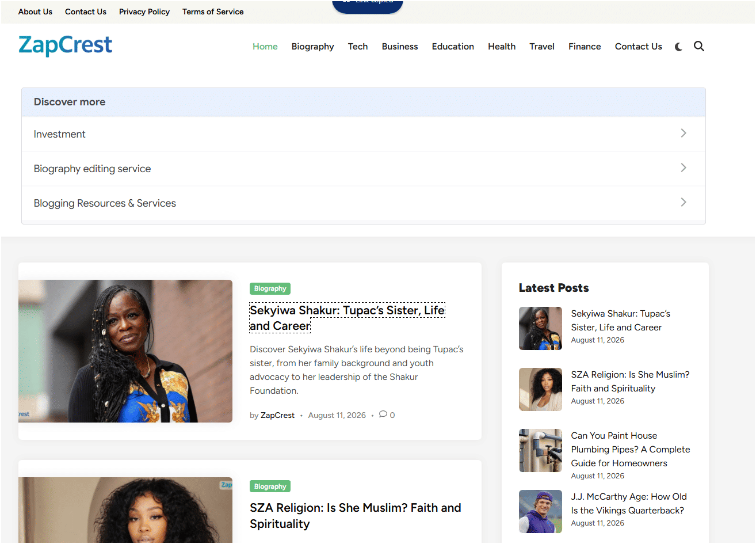Go to the Tech menu item
Screen dimensions: 756x544
pyautogui.click(x=358, y=47)
